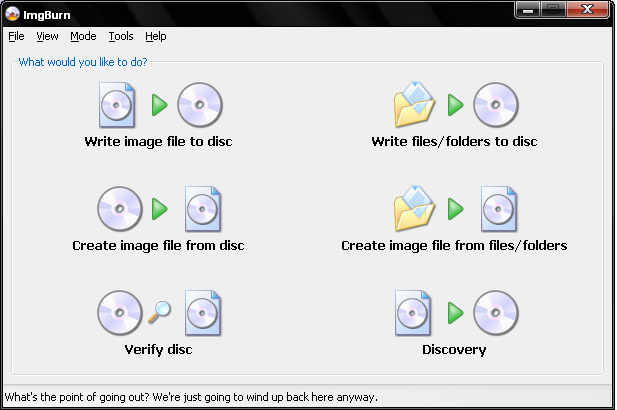
Task: Click magnifying glass icon in Verify disc
Action: pyautogui.click(x=159, y=312)
